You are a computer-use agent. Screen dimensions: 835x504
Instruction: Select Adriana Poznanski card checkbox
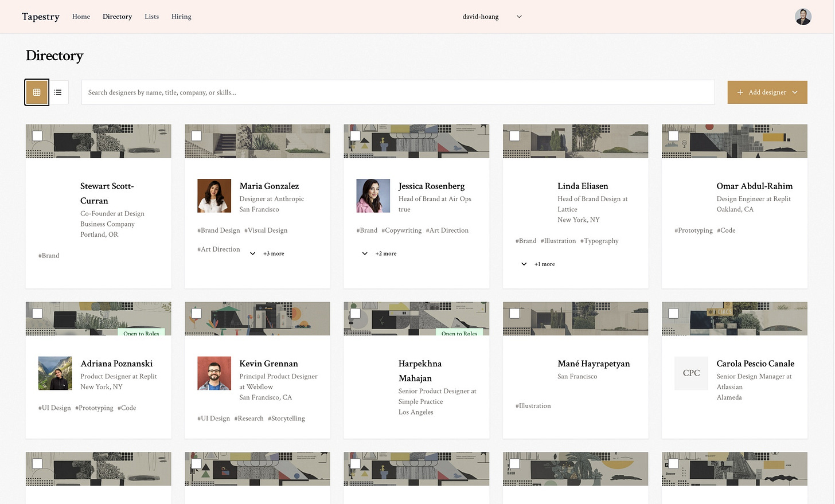pyautogui.click(x=37, y=314)
